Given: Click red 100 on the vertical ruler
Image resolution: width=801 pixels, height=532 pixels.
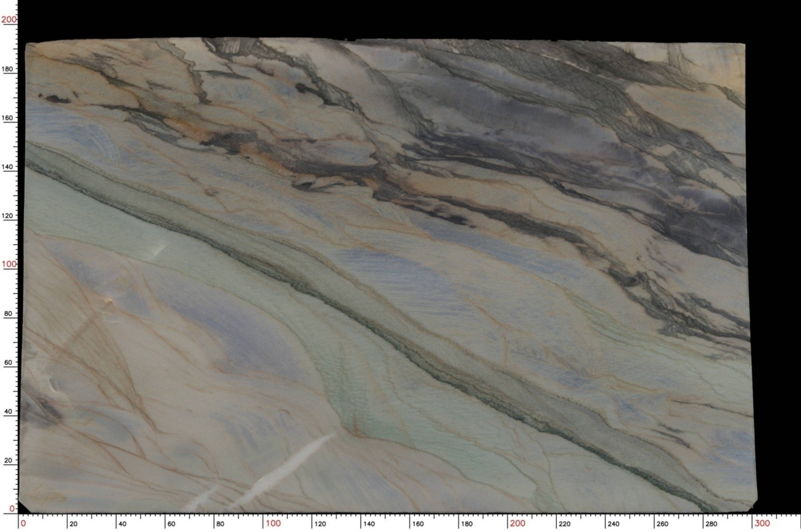Looking at the screenshot, I should (9, 264).
